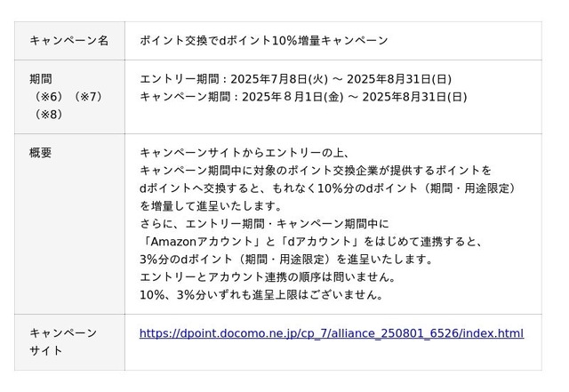Click the line 10%、3%分いずれも進呈上限はございません。
Image resolution: width=569 pixels, height=392 pixels.
(x=261, y=295)
